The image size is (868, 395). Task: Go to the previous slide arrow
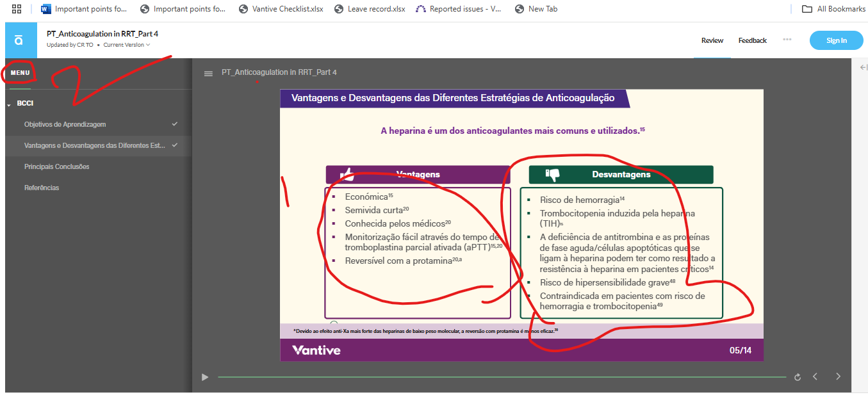pyautogui.click(x=815, y=376)
